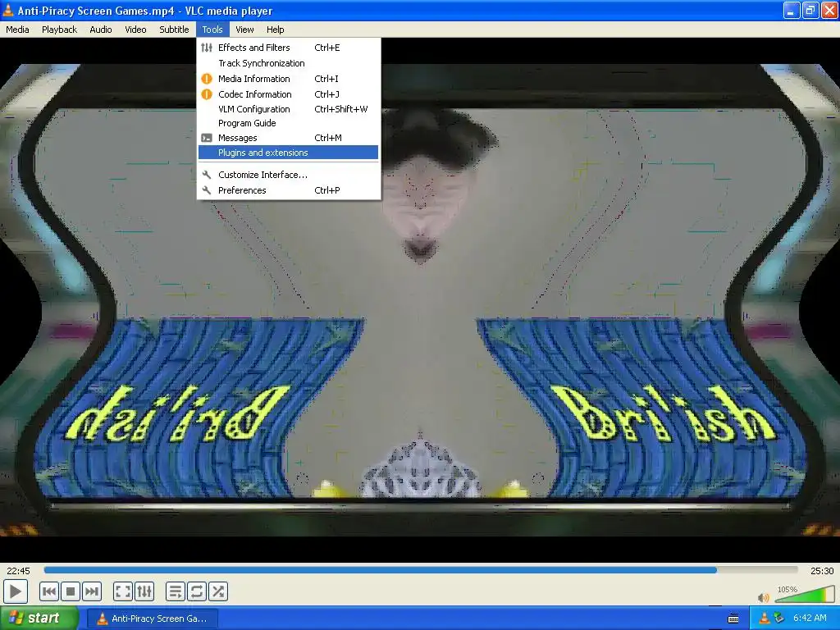This screenshot has height=630, width=840.
Task: Open VLM Configuration
Action: tap(288, 109)
